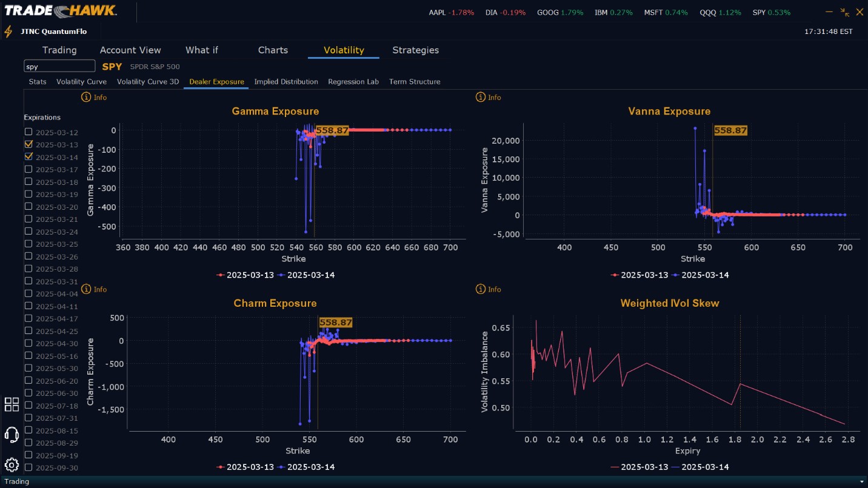Open the Implied Distribution sub-tab
Image resolution: width=868 pixels, height=488 pixels.
[286, 81]
